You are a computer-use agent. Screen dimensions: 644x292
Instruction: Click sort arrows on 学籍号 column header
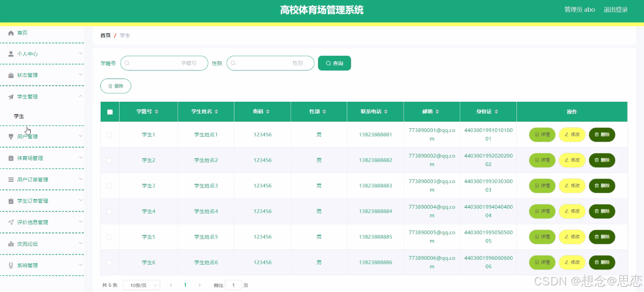(157, 112)
